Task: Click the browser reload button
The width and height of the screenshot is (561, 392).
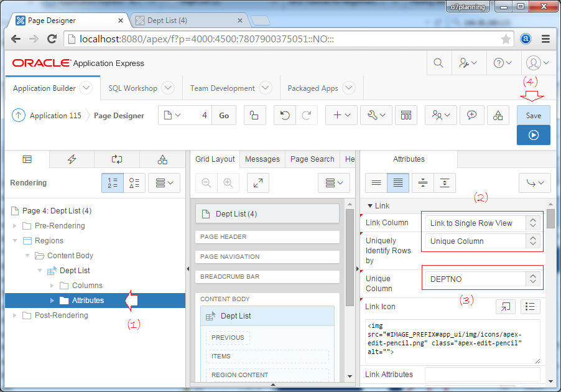Action: (52, 39)
